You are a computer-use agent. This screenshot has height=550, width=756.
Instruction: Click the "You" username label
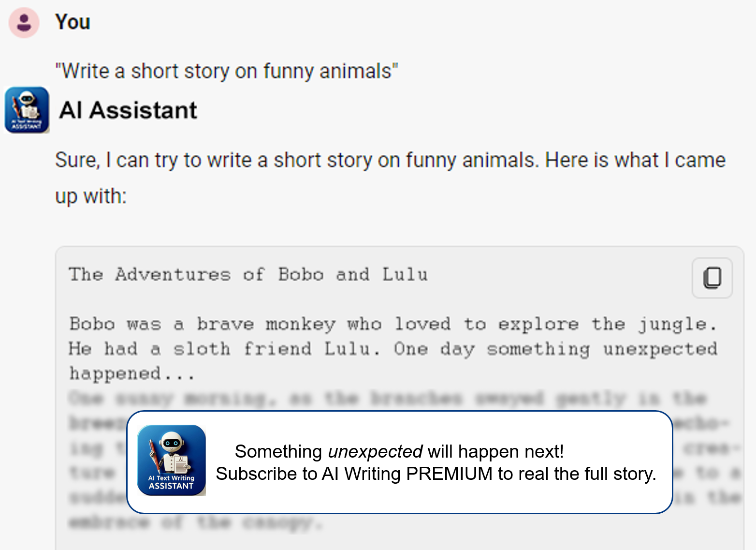(73, 22)
